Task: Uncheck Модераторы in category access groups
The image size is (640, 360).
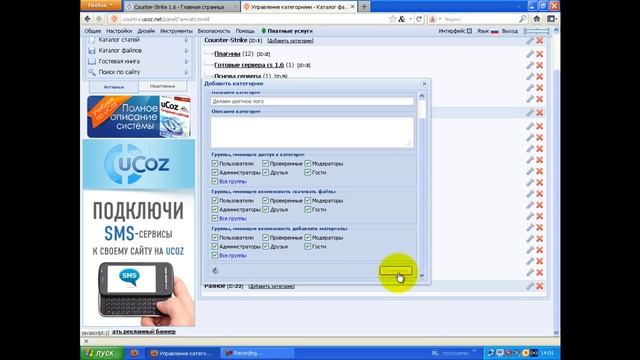Action: pyautogui.click(x=307, y=164)
